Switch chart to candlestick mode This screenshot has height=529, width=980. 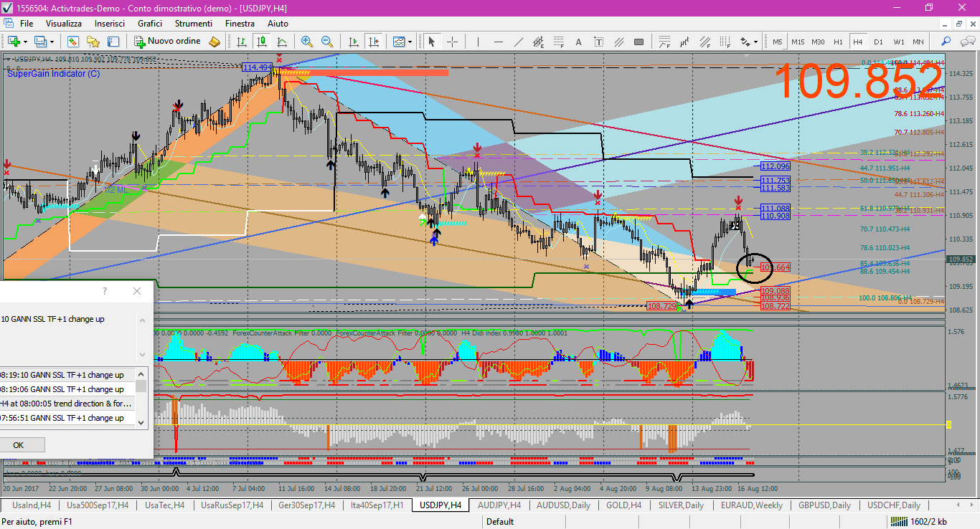coord(262,42)
